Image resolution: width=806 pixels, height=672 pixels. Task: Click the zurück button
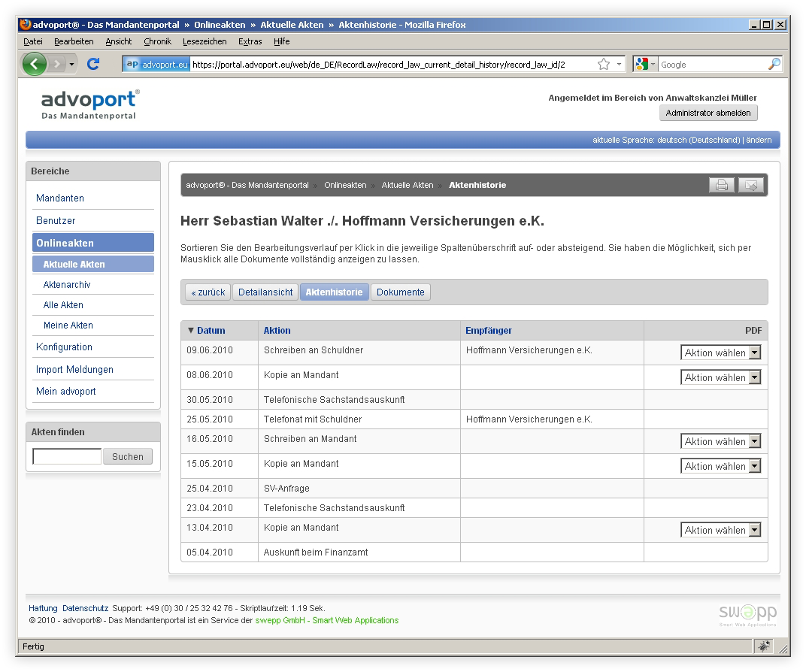click(208, 292)
